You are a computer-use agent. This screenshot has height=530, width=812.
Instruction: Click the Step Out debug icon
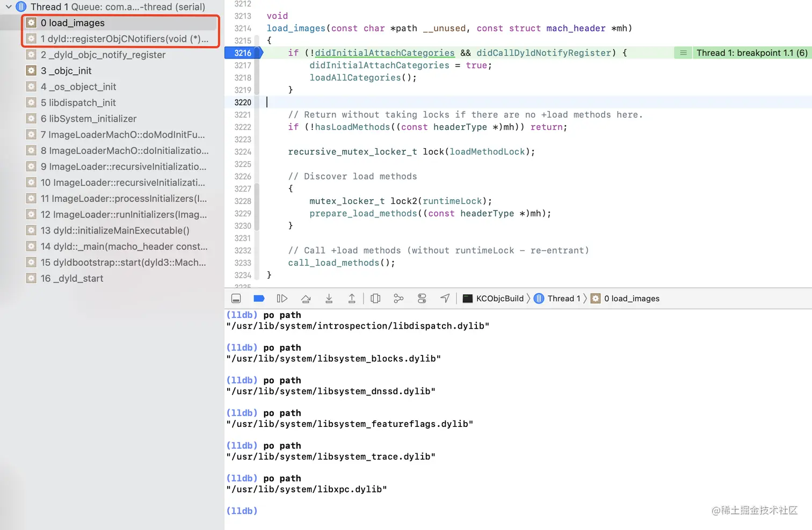click(x=352, y=299)
